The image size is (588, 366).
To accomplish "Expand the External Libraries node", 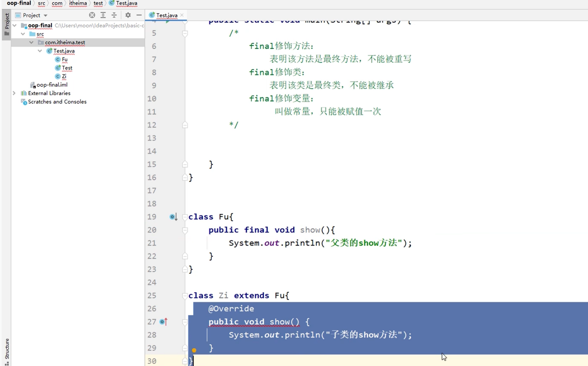I will tap(14, 93).
